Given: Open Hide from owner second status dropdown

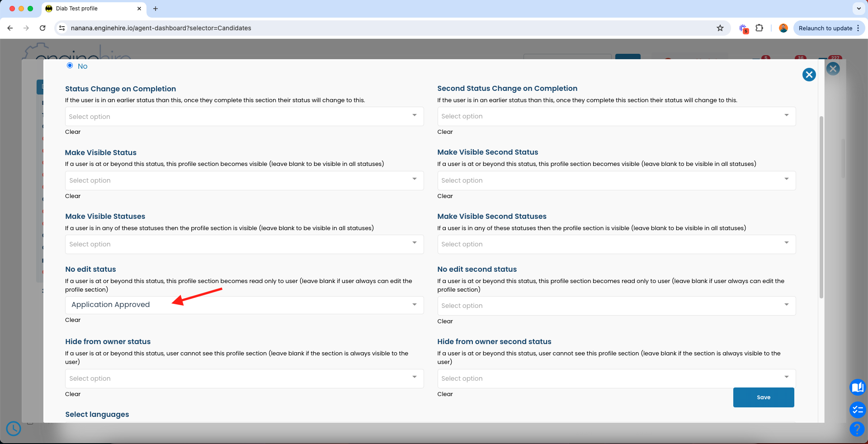Looking at the screenshot, I should [616, 378].
